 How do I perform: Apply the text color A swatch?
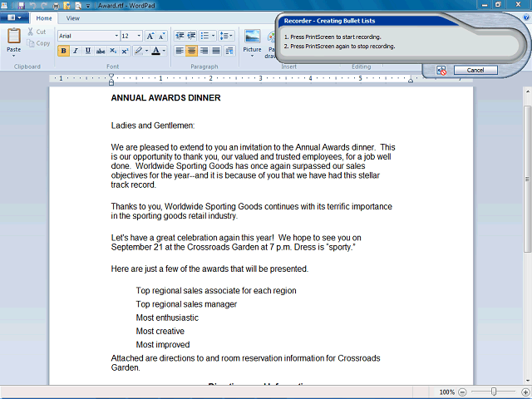[x=155, y=51]
